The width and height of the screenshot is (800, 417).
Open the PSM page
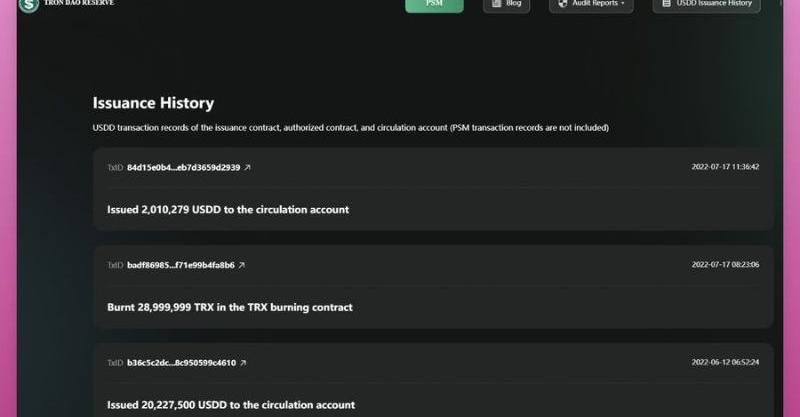(x=434, y=4)
